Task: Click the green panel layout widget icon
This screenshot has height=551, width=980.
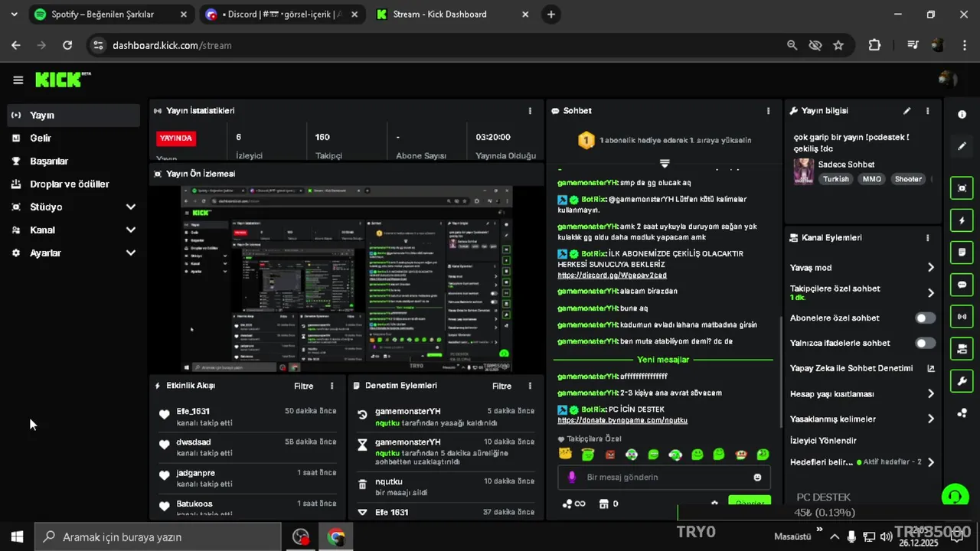Action: point(962,349)
